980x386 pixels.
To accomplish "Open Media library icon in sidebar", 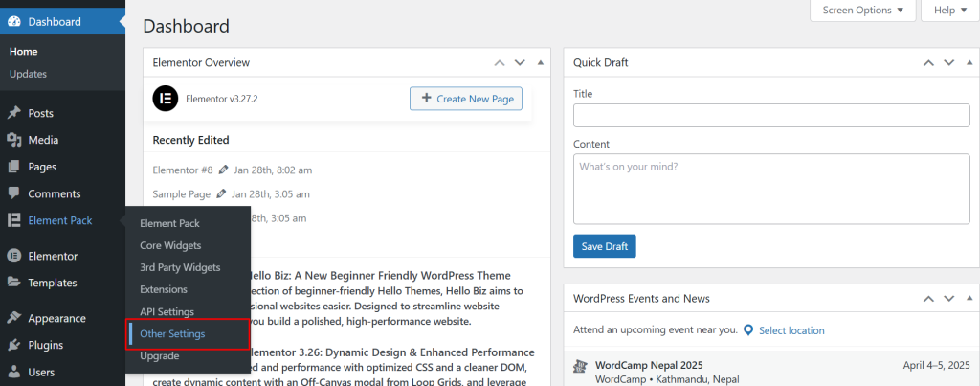I will tap(14, 140).
